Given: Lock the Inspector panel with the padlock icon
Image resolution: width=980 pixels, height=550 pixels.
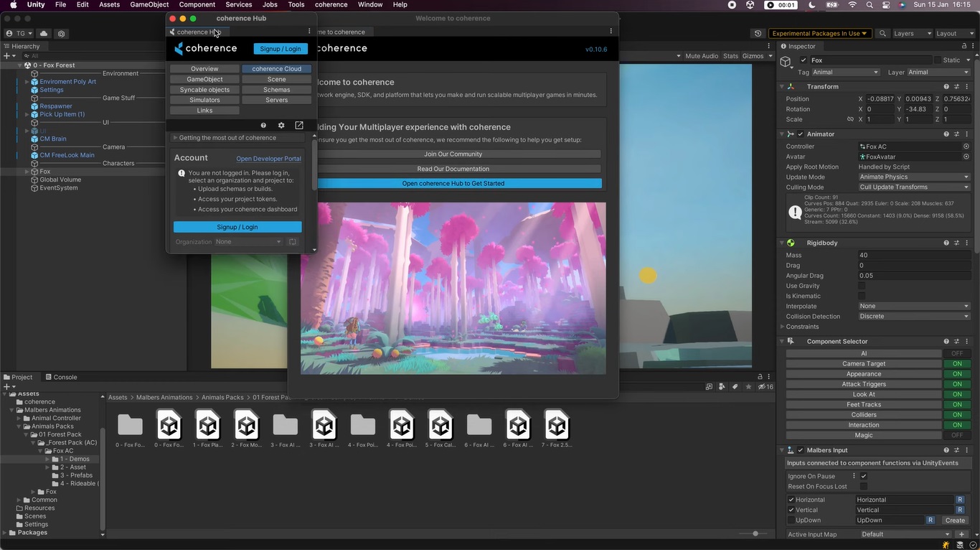Looking at the screenshot, I should (964, 46).
